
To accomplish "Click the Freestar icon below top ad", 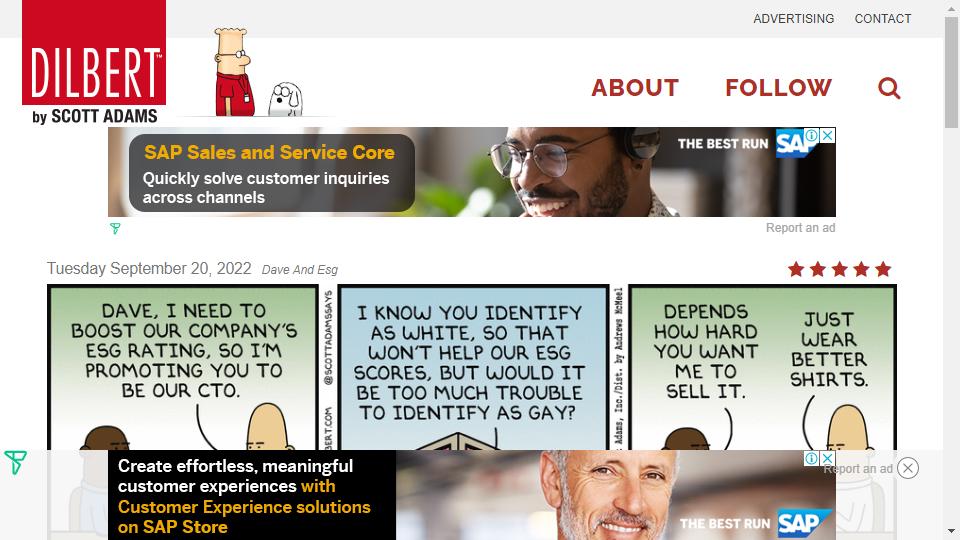I will point(115,228).
